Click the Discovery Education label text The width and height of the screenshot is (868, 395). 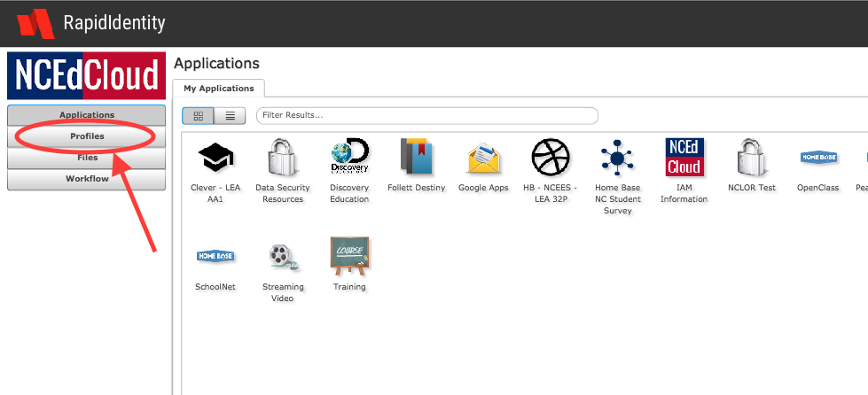(349, 193)
